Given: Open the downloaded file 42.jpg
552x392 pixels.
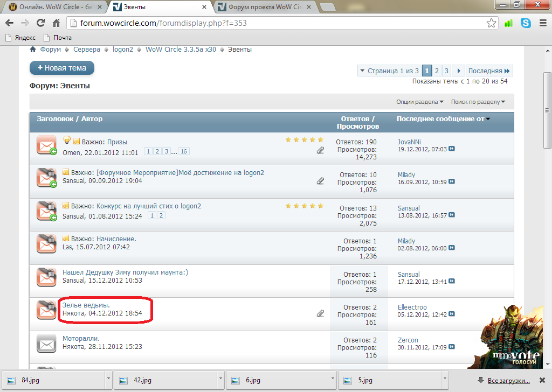Looking at the screenshot, I should point(165,380).
